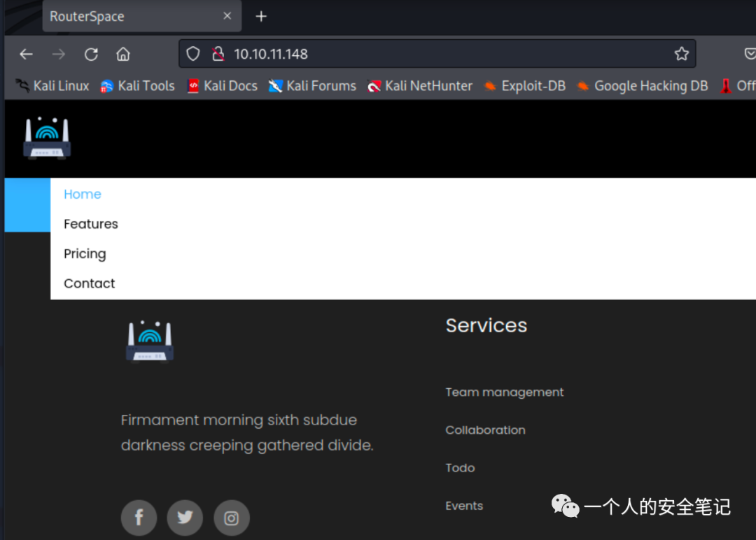Image resolution: width=756 pixels, height=540 pixels.
Task: Open the Facebook social icon
Action: point(139,518)
